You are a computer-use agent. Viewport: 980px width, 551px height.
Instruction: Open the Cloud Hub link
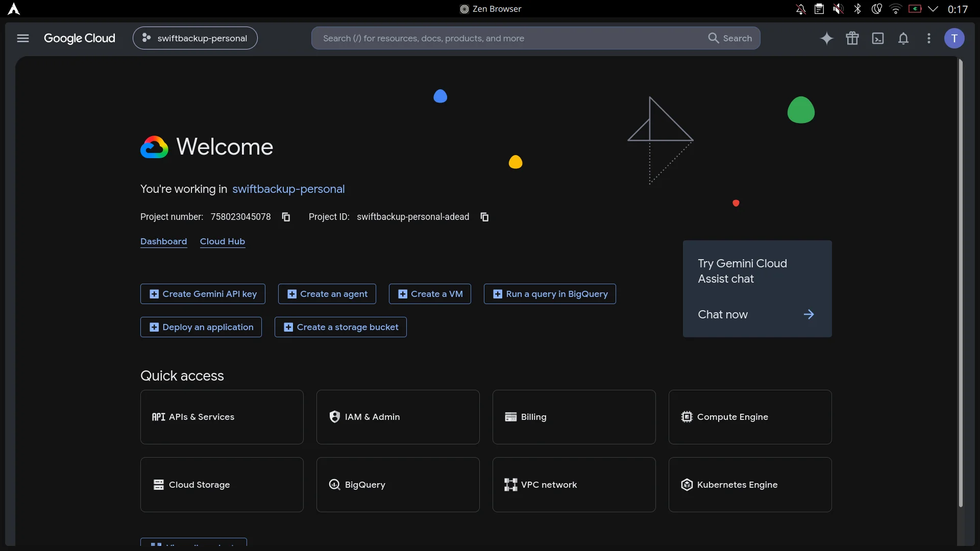pyautogui.click(x=223, y=241)
